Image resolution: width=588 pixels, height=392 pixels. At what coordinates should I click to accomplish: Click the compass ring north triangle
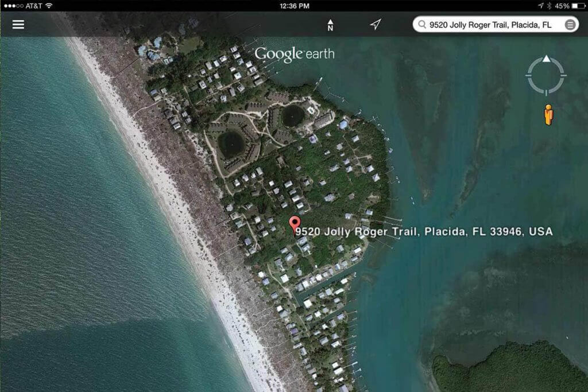coord(547,59)
